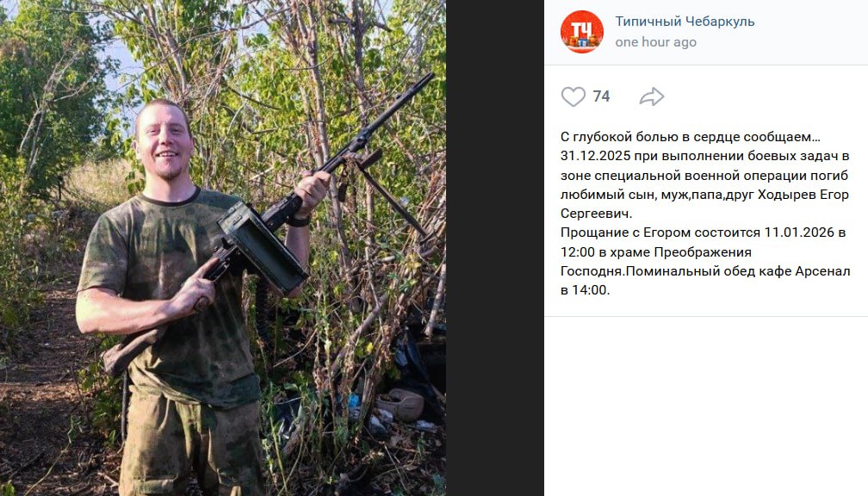Click the time 14:00 in the post
868x496 pixels.
pos(590,291)
